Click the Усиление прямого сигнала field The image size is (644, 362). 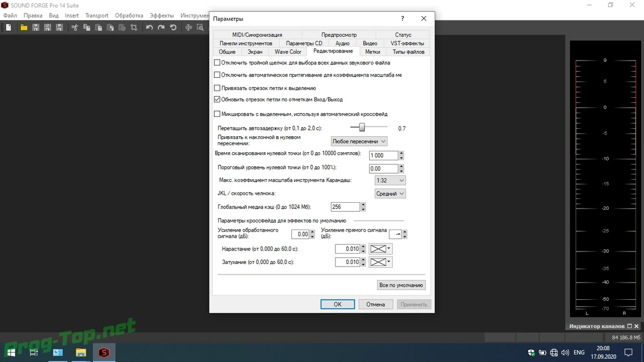pyautogui.click(x=396, y=234)
